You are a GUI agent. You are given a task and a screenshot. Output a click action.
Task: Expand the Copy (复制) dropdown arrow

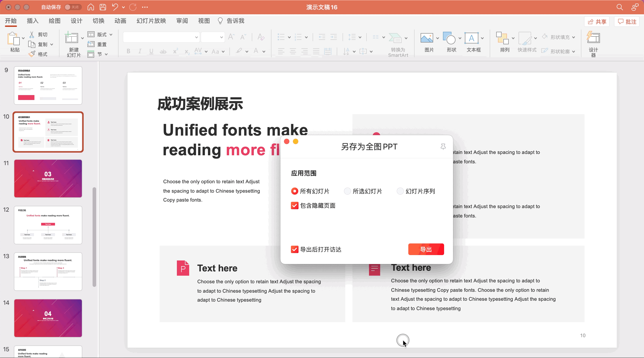point(52,44)
